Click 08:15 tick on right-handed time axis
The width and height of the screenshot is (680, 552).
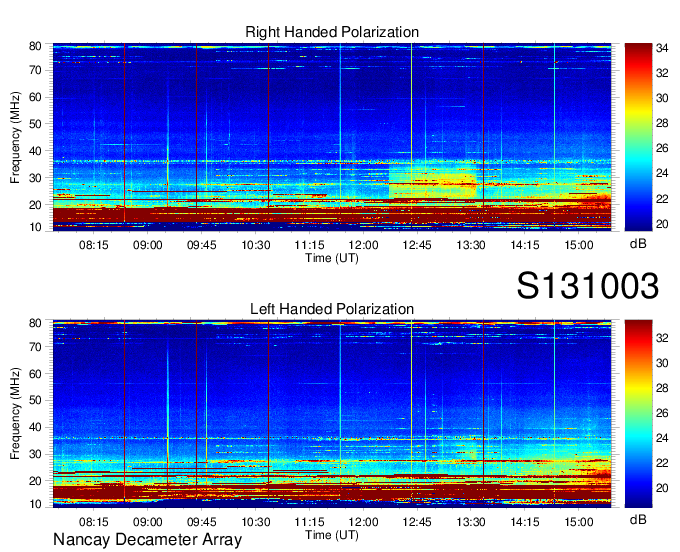(94, 245)
